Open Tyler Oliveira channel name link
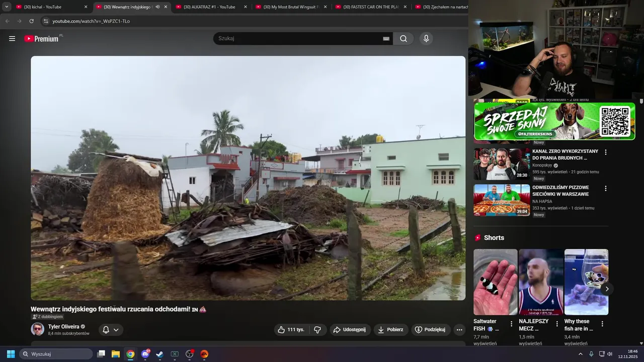644x362 pixels. (x=64, y=326)
